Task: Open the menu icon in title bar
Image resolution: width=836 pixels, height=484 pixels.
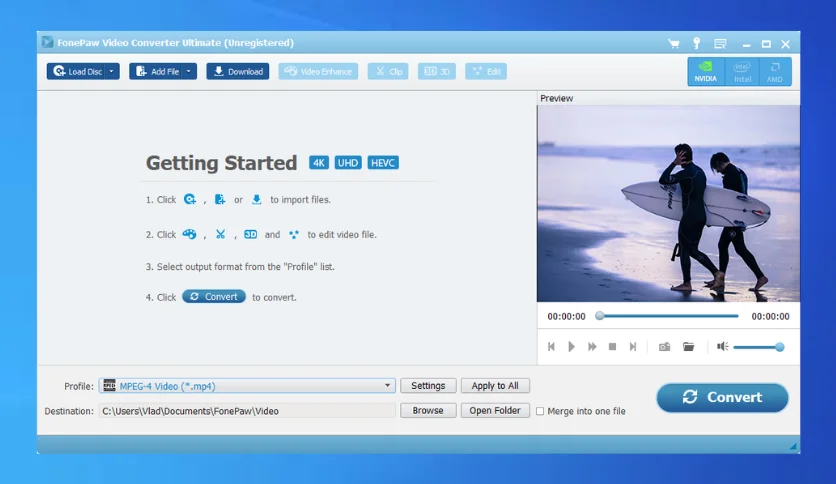Action: 720,44
